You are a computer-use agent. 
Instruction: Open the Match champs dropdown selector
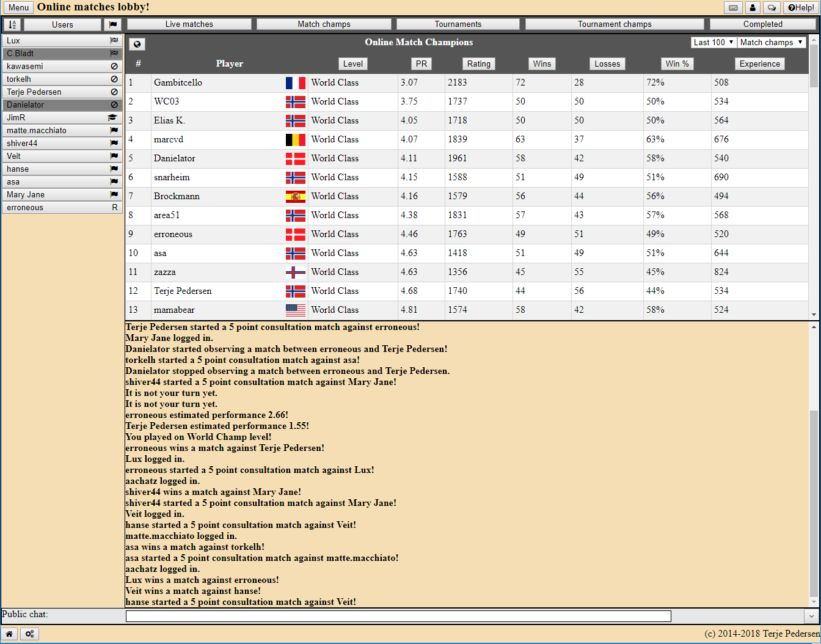click(772, 42)
